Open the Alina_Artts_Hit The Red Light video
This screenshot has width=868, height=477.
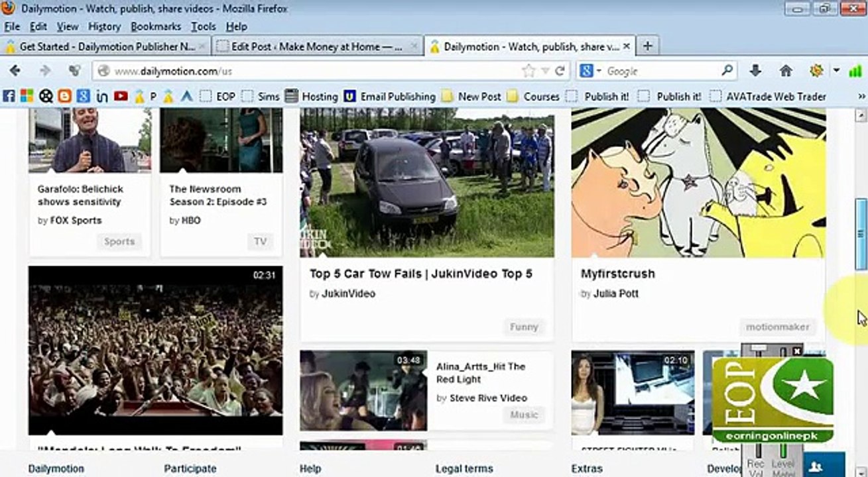pos(481,373)
